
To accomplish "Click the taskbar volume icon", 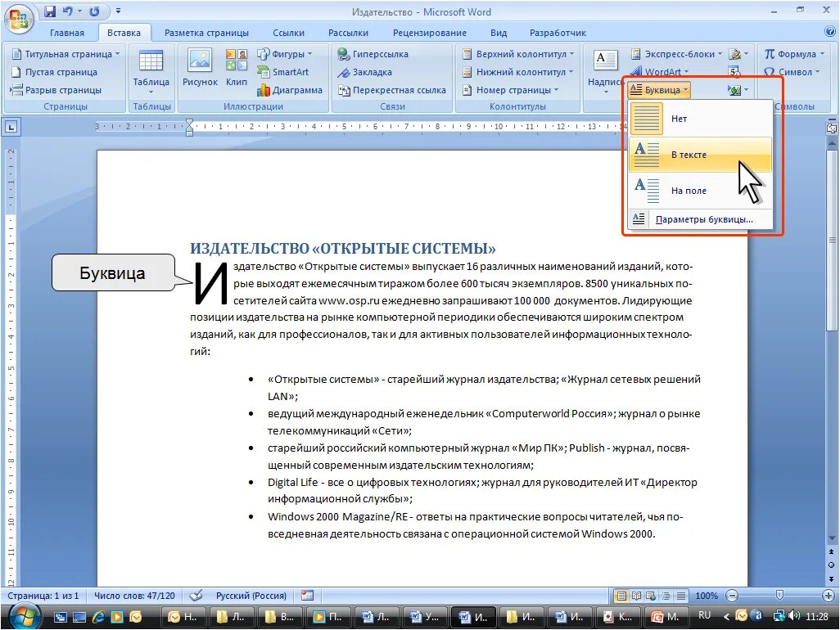I will click(793, 616).
